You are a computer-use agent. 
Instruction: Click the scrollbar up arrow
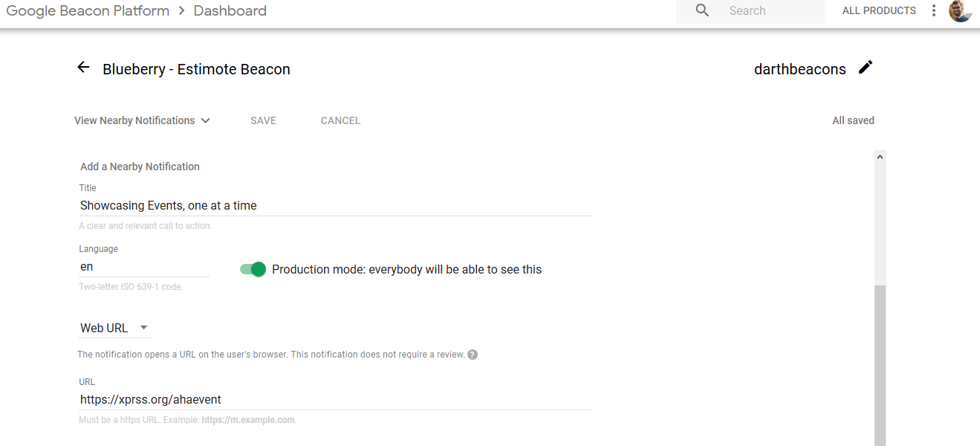pyautogui.click(x=880, y=157)
